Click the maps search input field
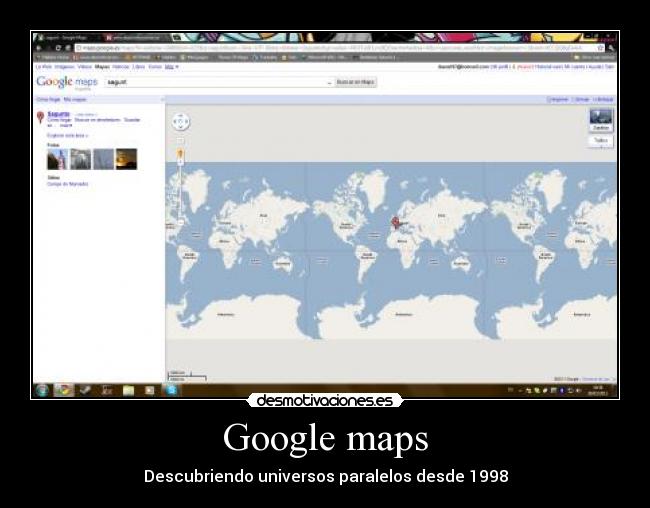Image resolution: width=650 pixels, height=508 pixels. tap(215, 82)
